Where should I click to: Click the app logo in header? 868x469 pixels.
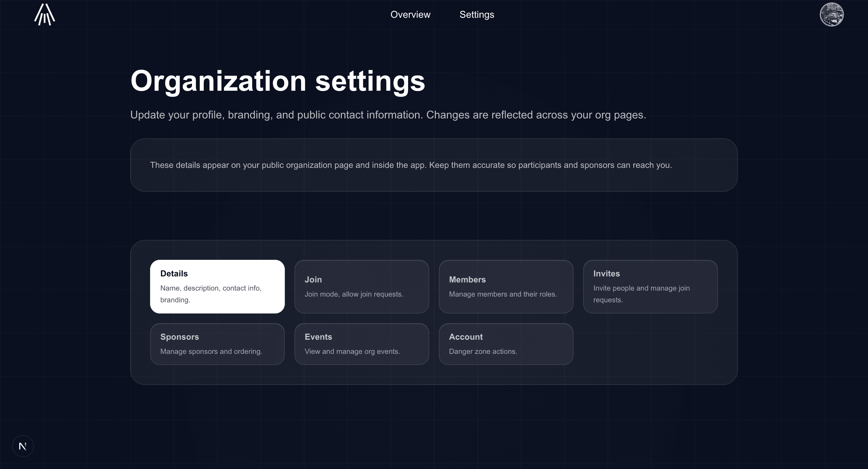[x=45, y=14]
